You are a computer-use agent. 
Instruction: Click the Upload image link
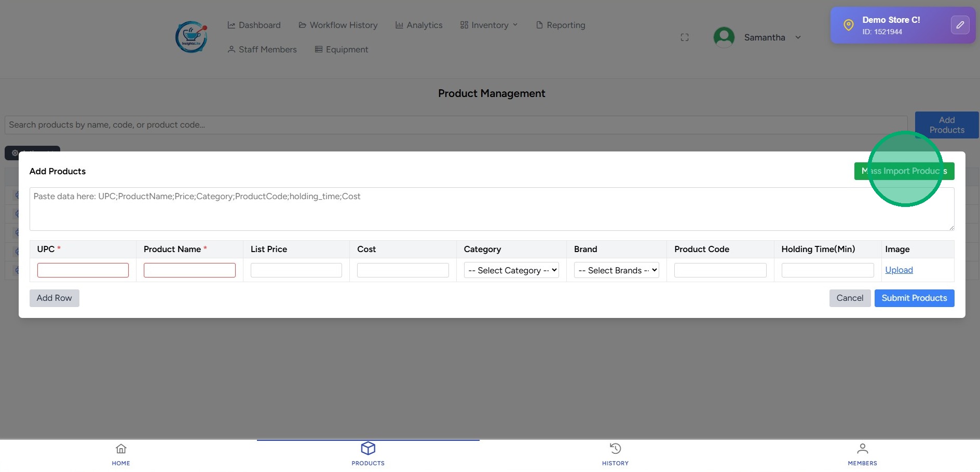(x=899, y=270)
